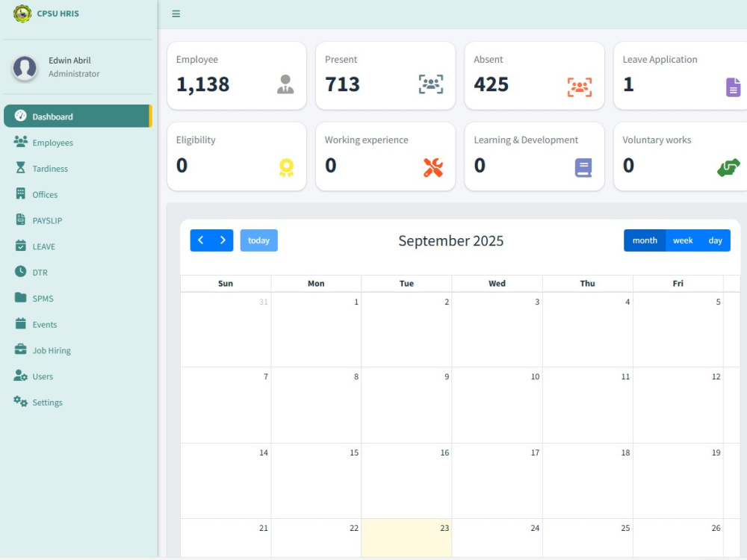Click the orange Absent card icon
The width and height of the screenshot is (747, 560).
click(580, 87)
